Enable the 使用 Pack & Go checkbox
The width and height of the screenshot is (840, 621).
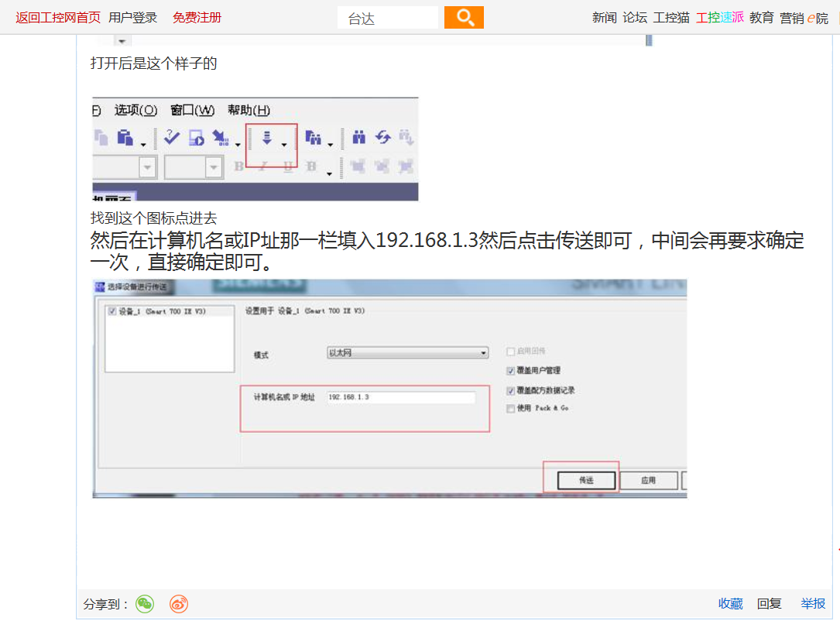click(510, 409)
